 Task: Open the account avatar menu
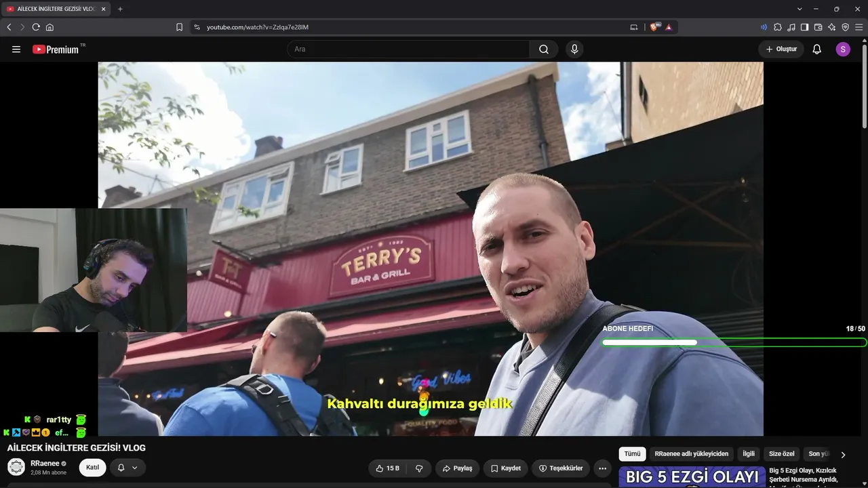tap(843, 49)
